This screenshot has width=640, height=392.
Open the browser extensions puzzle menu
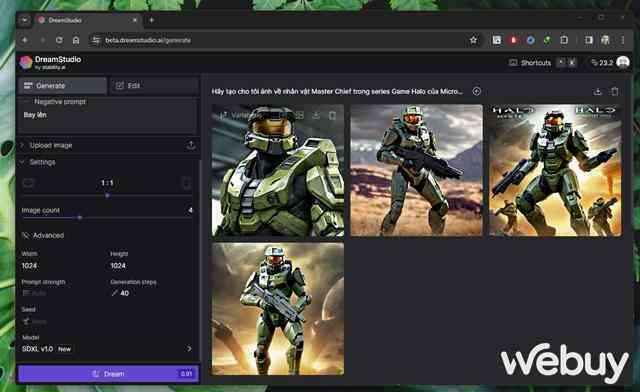click(x=564, y=40)
